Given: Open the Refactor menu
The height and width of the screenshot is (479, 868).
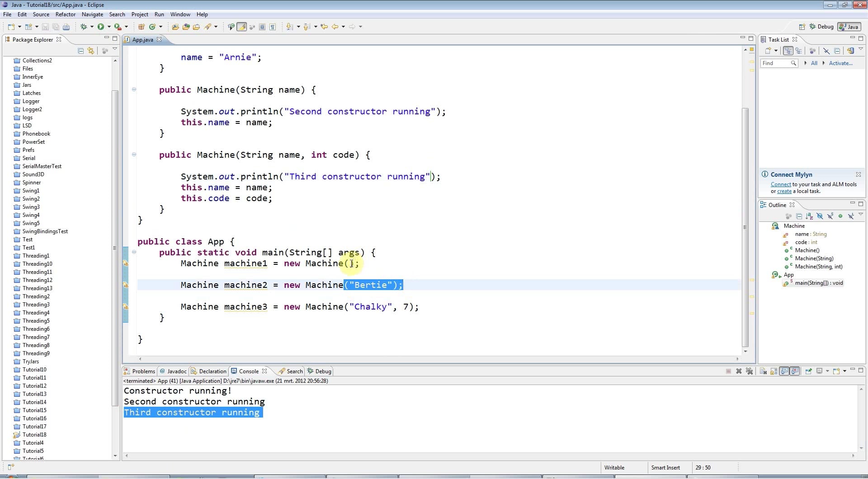Looking at the screenshot, I should tap(66, 14).
